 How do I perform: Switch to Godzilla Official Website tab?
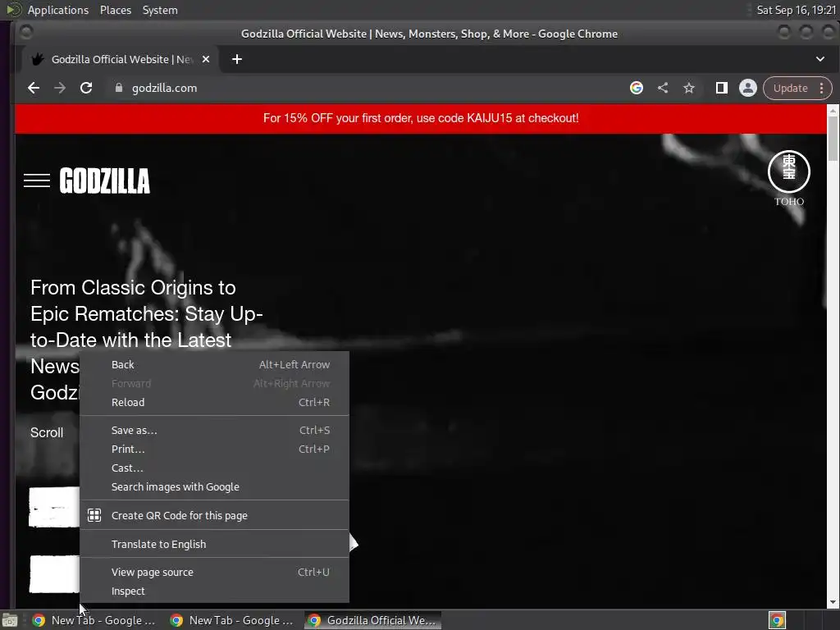(x=121, y=59)
